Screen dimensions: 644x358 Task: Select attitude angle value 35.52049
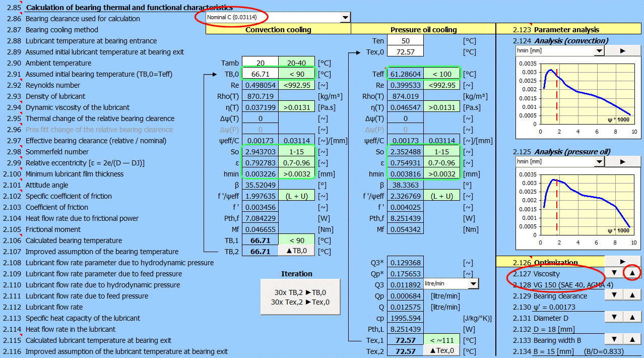(260, 185)
